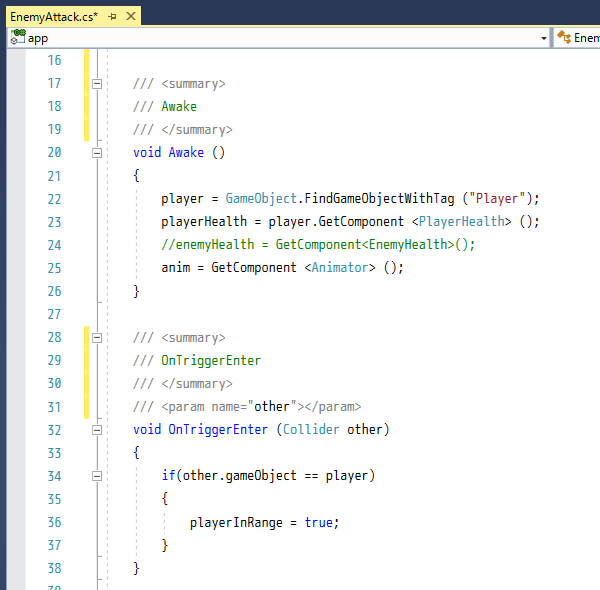Close the EnemyAttack.cs tab
Screen dimensions: 600x590
(131, 16)
